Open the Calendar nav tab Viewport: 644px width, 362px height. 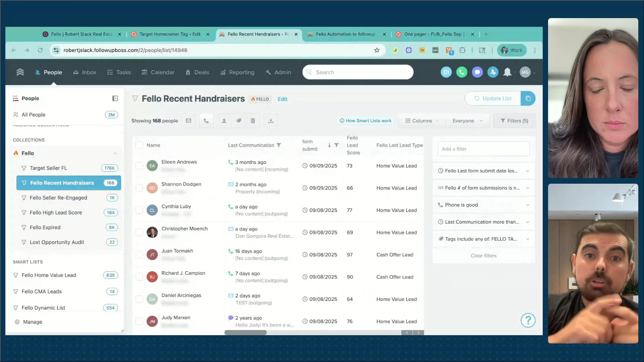point(158,72)
